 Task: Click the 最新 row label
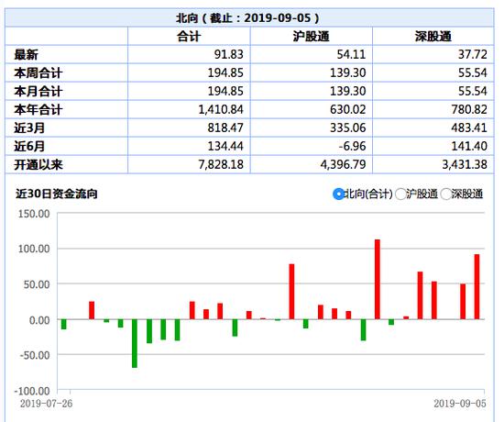tap(26, 54)
